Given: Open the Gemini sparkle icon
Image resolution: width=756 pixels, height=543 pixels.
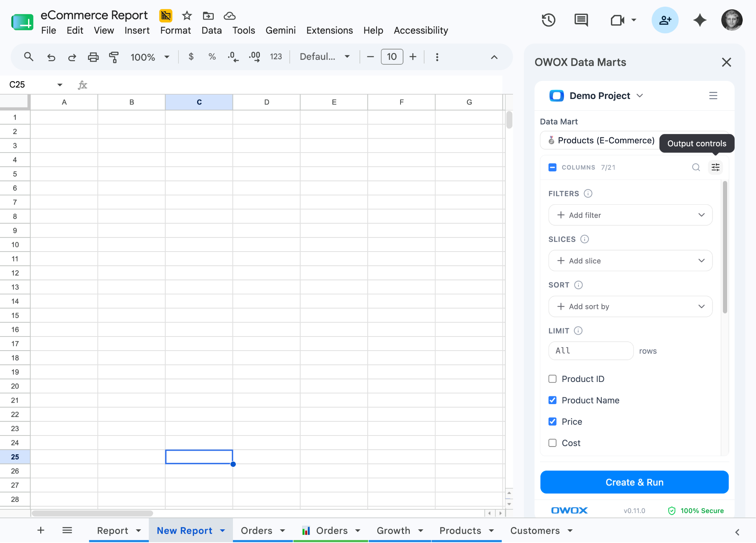Looking at the screenshot, I should [x=700, y=20].
